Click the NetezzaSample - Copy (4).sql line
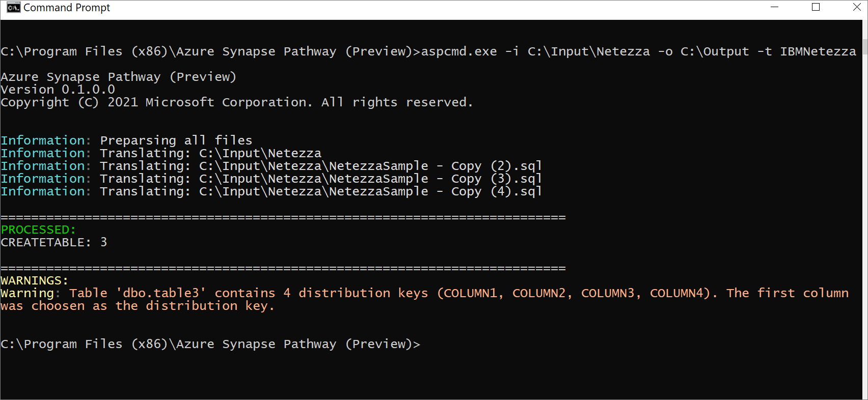This screenshot has width=868, height=400. (272, 191)
